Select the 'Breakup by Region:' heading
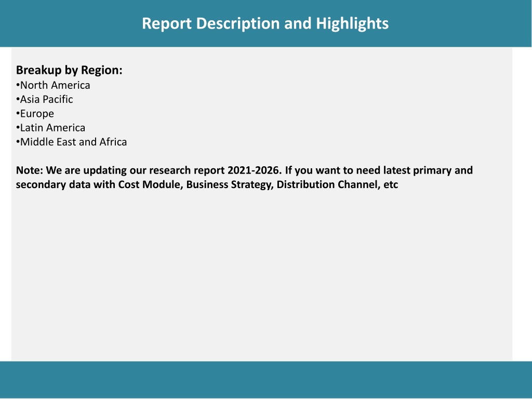This screenshot has width=532, height=399. click(69, 70)
